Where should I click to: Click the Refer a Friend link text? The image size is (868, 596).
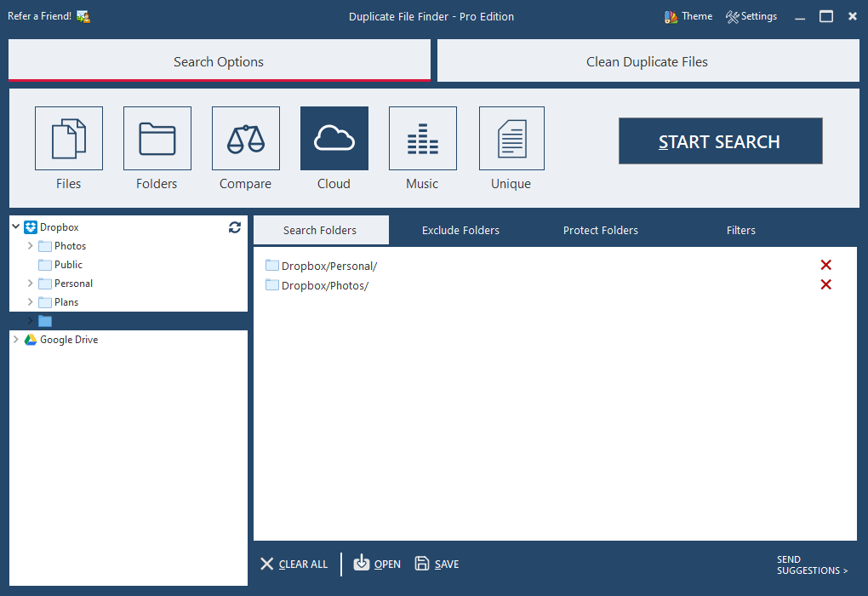tap(39, 16)
